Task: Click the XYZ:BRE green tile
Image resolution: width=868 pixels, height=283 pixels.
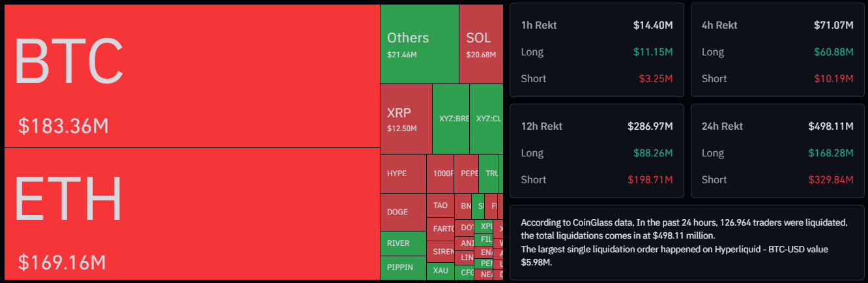Action: click(451, 119)
